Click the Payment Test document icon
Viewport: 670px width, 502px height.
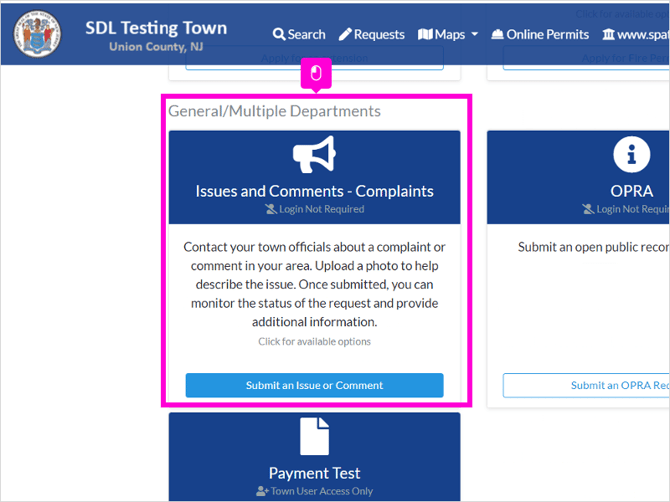click(314, 436)
